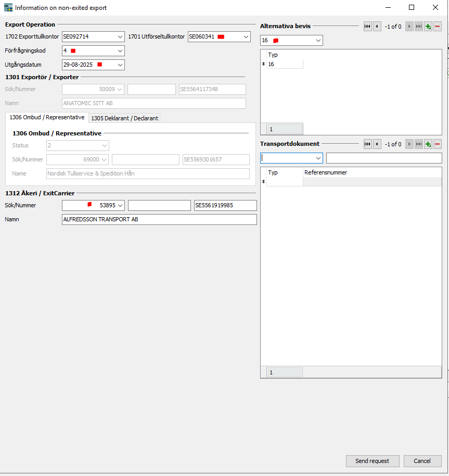This screenshot has height=476, width=449.
Task: Go to first Transportdokument record
Action: (x=368, y=144)
